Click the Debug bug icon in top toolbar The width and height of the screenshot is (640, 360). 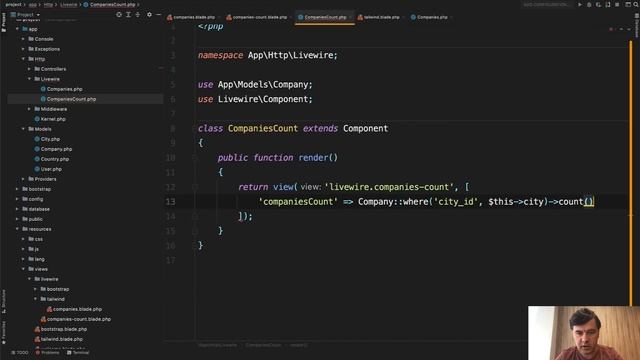pos(589,4)
